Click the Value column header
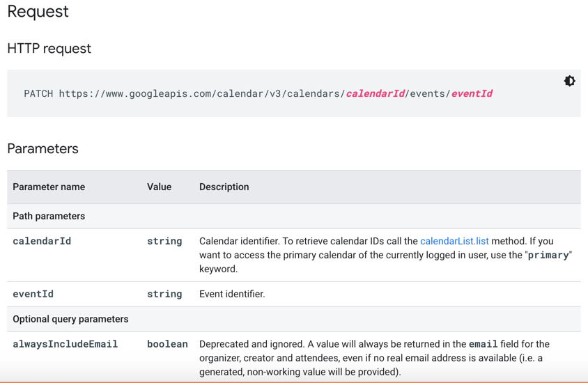 click(159, 187)
